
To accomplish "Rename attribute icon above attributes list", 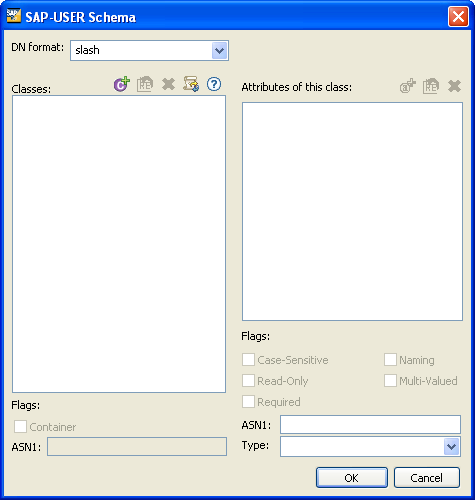I will (x=431, y=86).
